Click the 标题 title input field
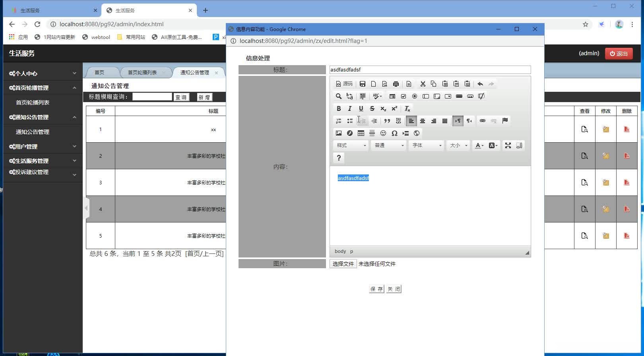 pyautogui.click(x=430, y=70)
